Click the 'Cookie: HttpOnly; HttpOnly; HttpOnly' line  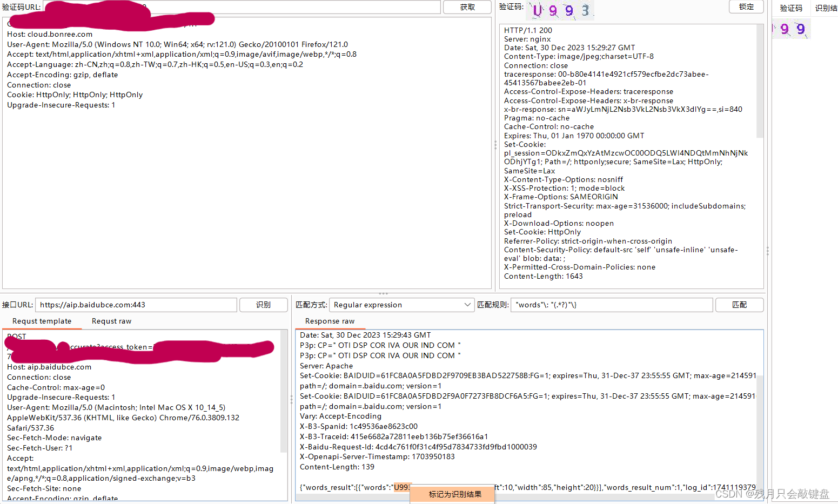click(75, 95)
